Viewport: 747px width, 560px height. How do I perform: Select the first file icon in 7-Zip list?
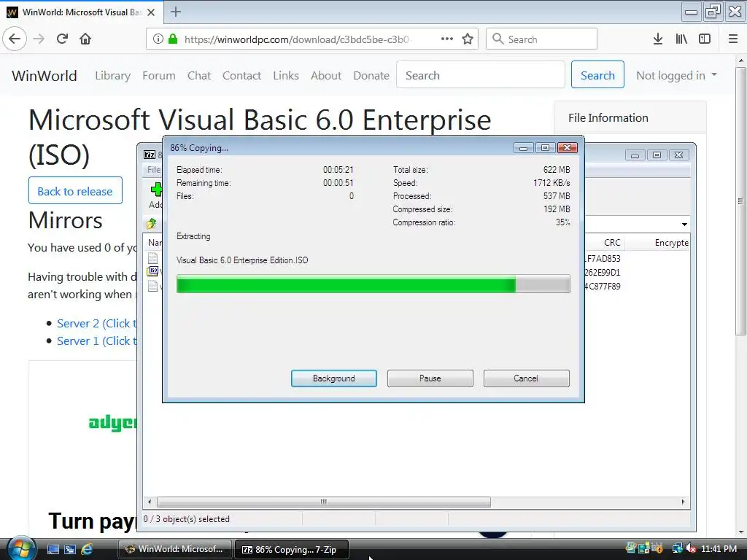pos(153,257)
